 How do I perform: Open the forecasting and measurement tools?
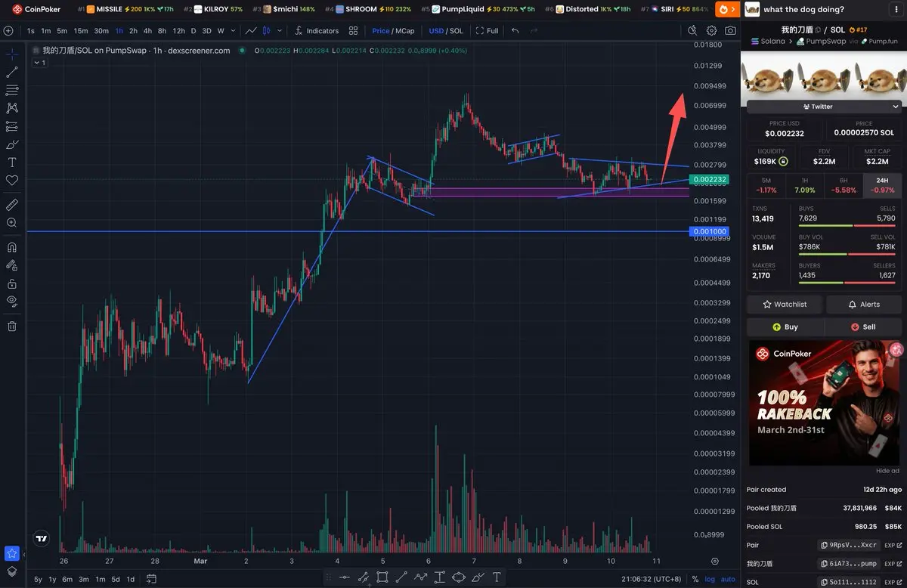pos(12,126)
